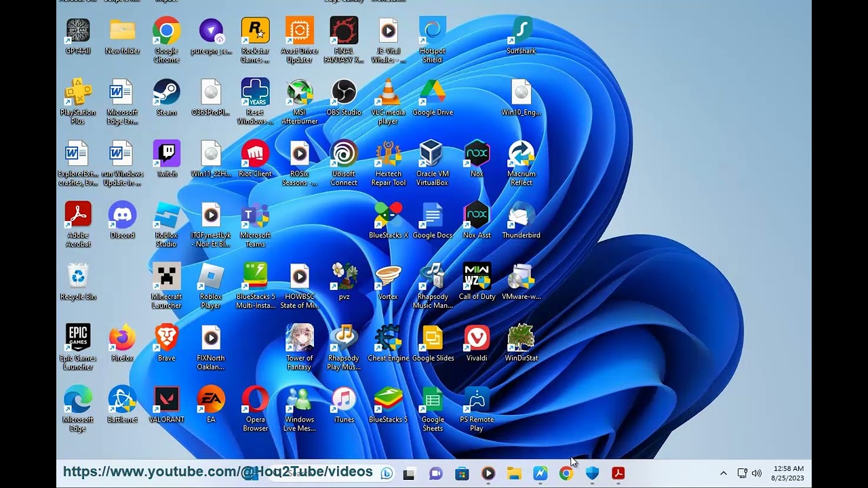Open the Steam desktop shortcut
Screen dimensions: 868x488
(167, 92)
